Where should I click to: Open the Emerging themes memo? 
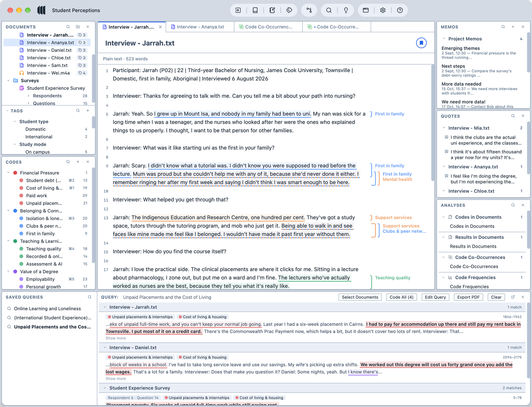(460, 48)
